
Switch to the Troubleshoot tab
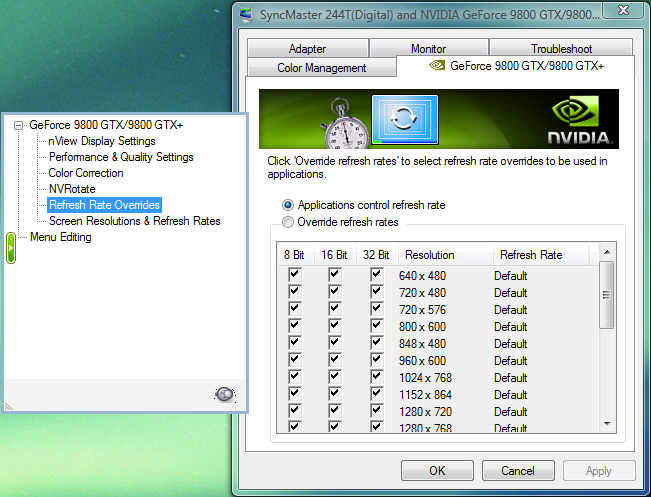click(x=561, y=49)
